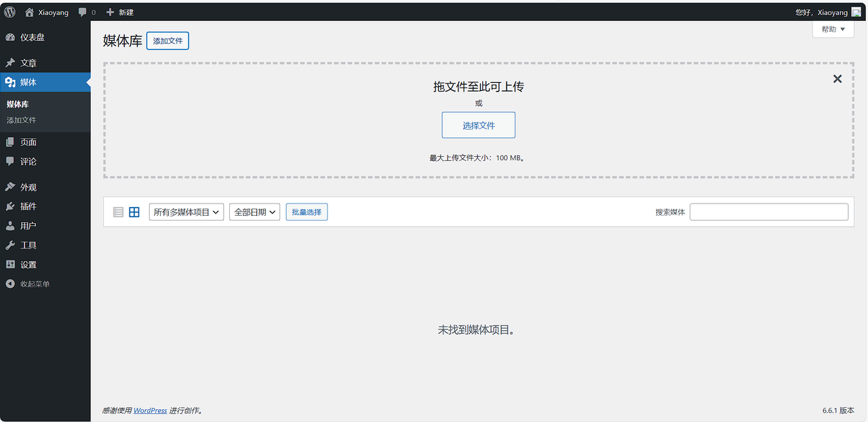Click the 未找到媒体项目 message
The width and height of the screenshot is (868, 422).
476,330
